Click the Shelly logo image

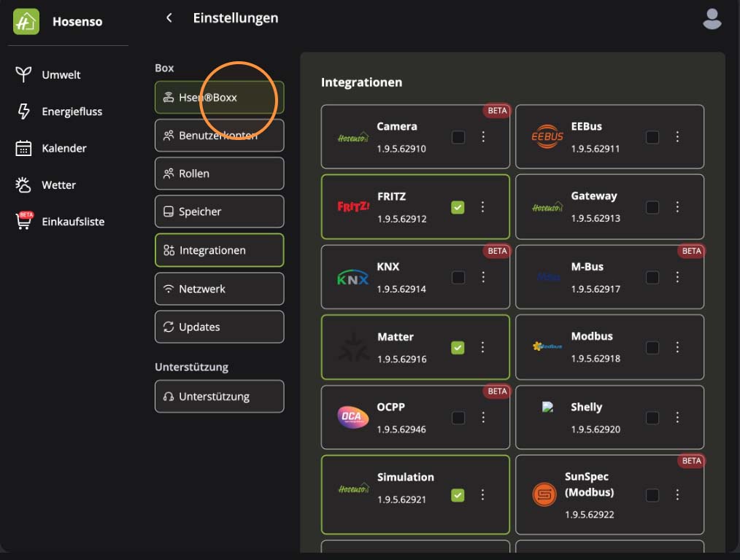point(547,407)
